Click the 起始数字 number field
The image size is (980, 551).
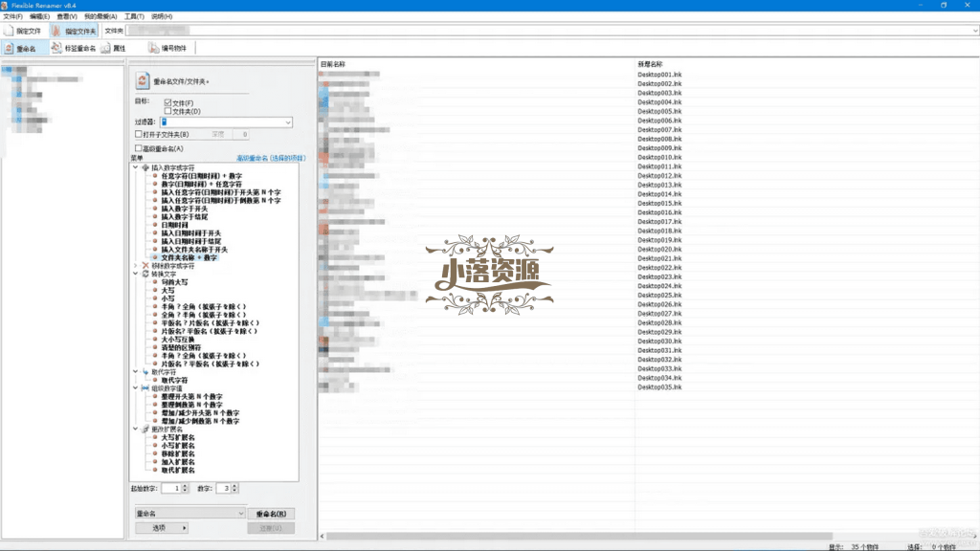pos(170,489)
